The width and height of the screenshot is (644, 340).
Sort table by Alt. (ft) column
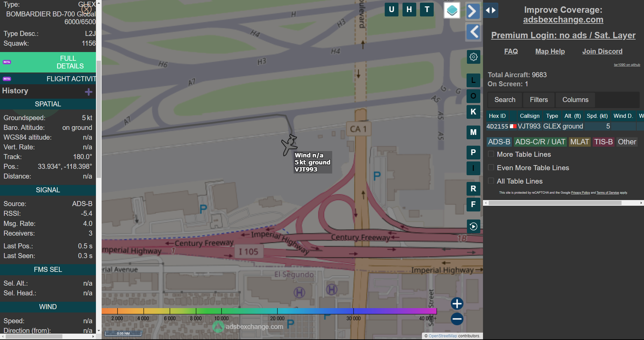(x=573, y=116)
